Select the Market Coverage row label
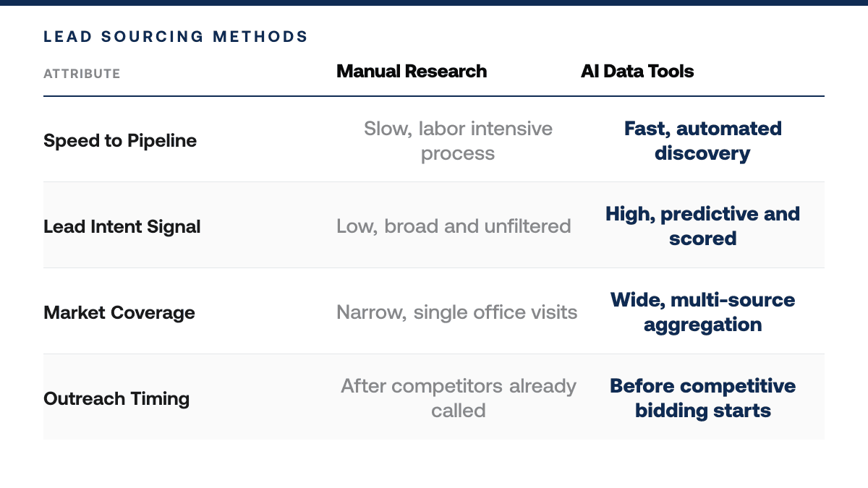The height and width of the screenshot is (488, 868). point(119,312)
